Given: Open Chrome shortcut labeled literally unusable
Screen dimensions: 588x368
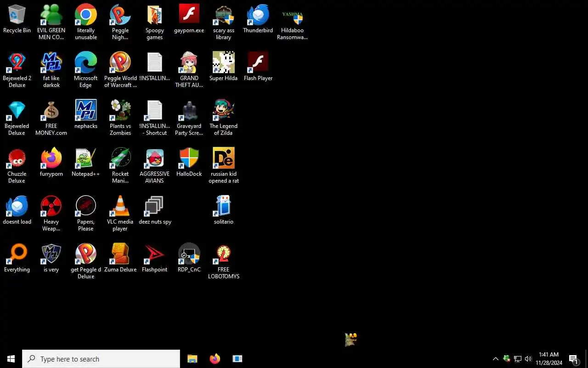Looking at the screenshot, I should point(86,22).
